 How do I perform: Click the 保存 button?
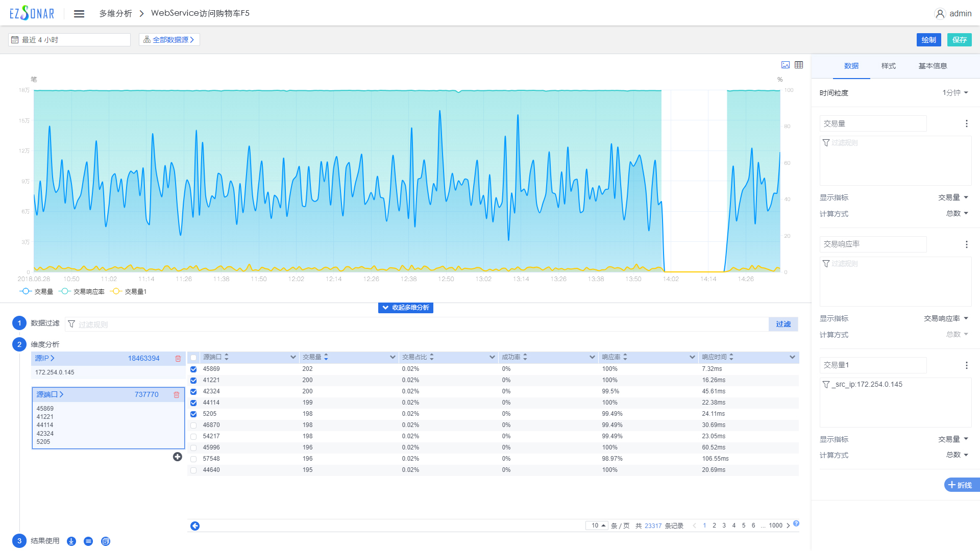959,40
